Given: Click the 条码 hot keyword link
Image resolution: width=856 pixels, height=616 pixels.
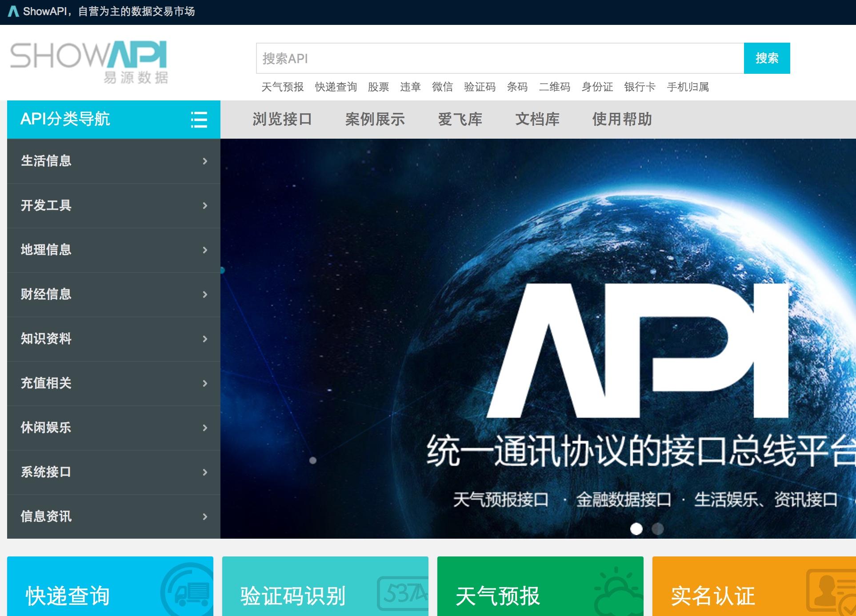Looking at the screenshot, I should (517, 87).
